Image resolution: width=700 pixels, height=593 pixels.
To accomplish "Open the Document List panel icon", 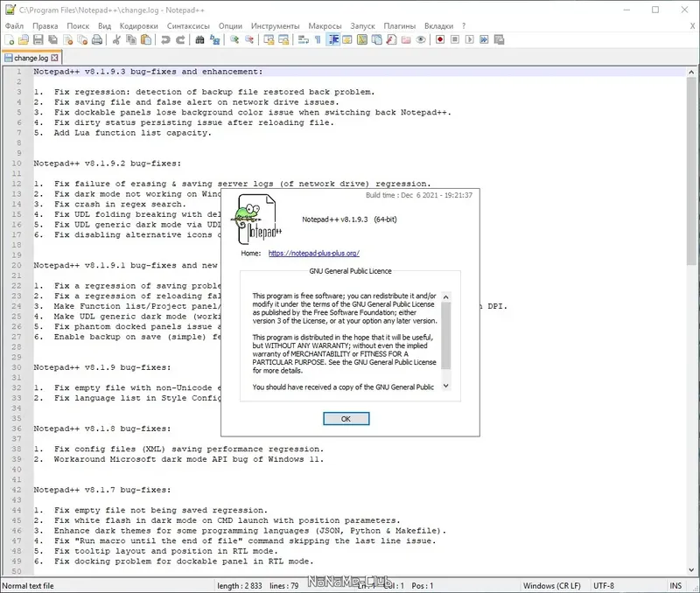I will pyautogui.click(x=377, y=40).
